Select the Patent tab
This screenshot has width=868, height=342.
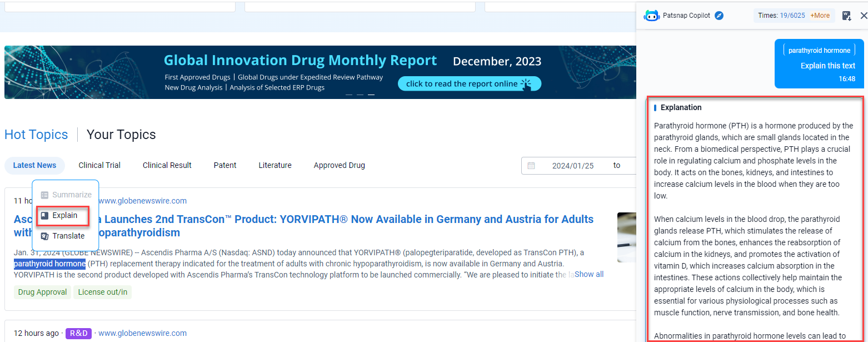click(225, 165)
